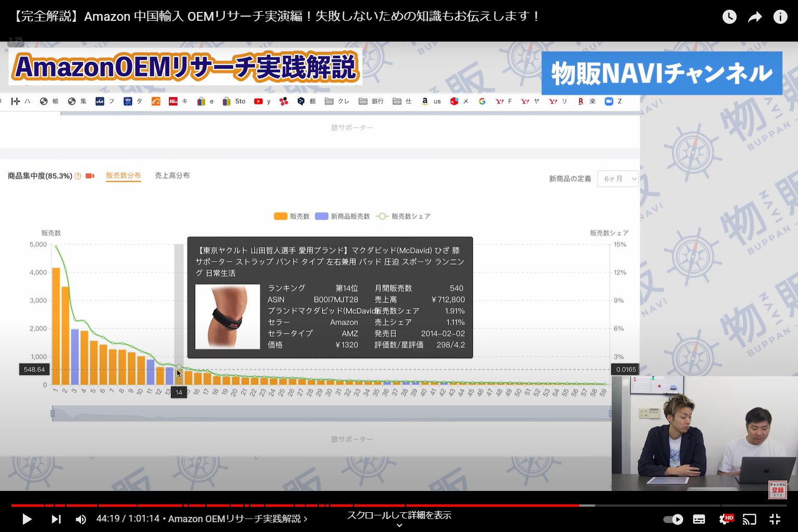Click the left handle of chart range slider
This screenshot has width=798, height=532.
[52, 414]
